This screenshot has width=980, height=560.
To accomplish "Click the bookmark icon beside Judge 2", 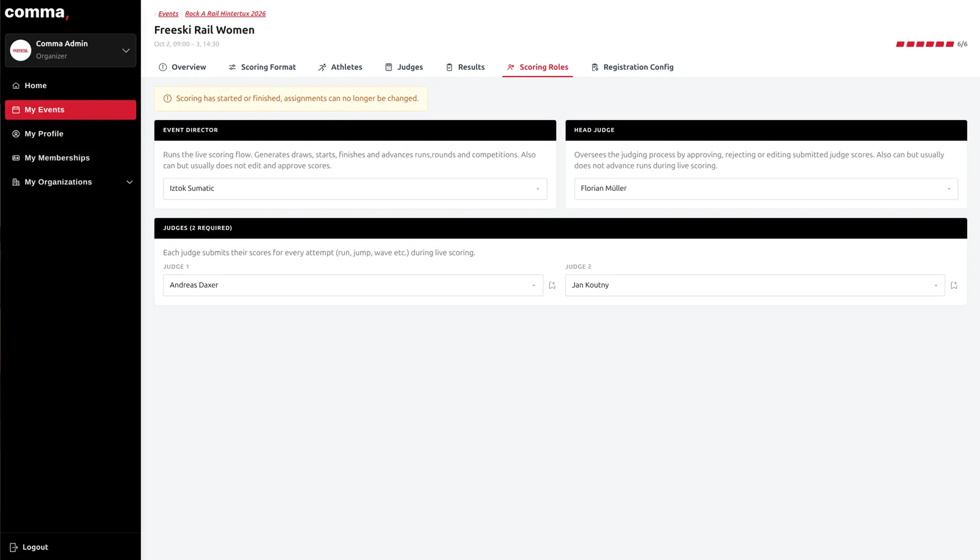I will pos(954,285).
